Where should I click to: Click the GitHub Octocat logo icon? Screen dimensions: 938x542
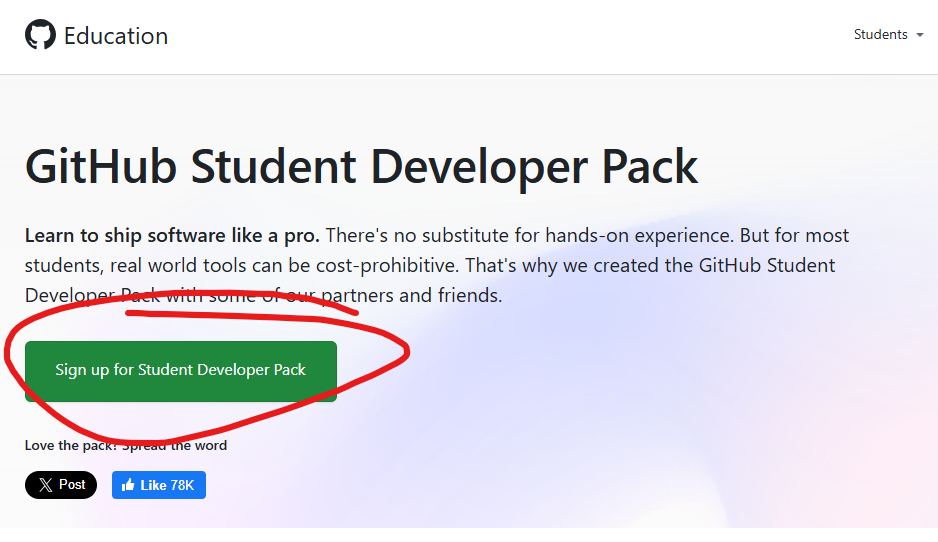pyautogui.click(x=40, y=34)
